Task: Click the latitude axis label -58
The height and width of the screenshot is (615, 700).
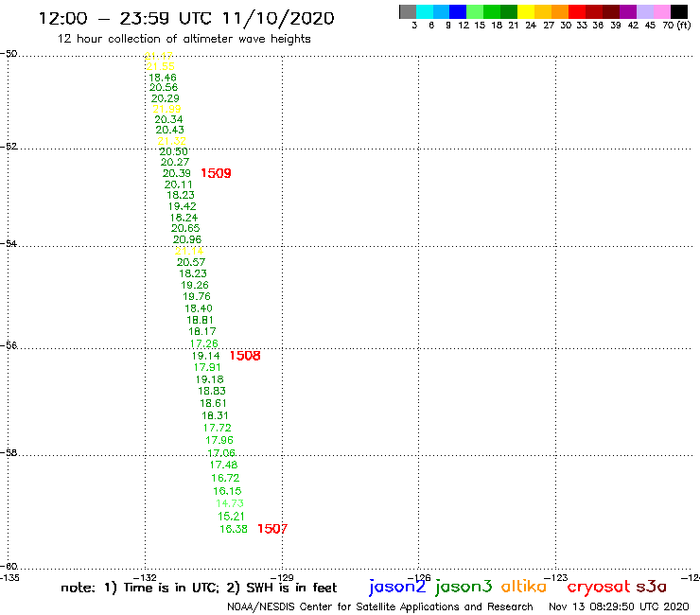Action: point(9,453)
